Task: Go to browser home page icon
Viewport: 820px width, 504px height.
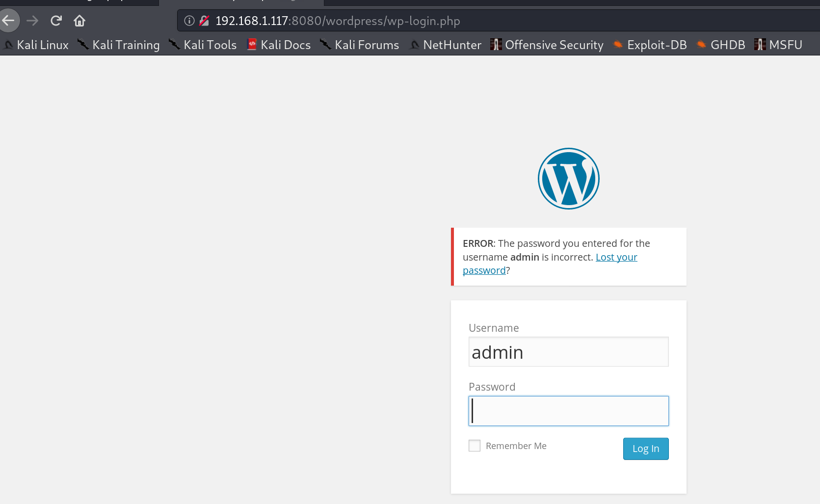Action: pyautogui.click(x=79, y=21)
